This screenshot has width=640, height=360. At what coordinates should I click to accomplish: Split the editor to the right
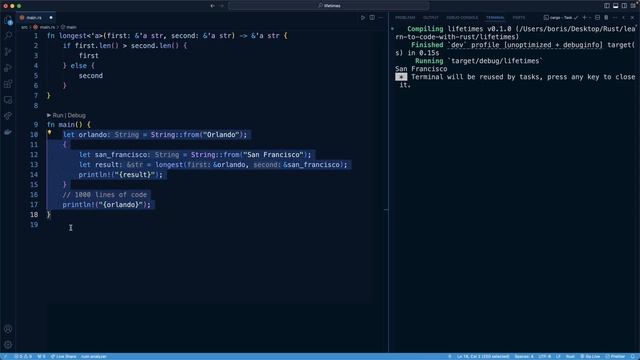pyautogui.click(x=372, y=18)
